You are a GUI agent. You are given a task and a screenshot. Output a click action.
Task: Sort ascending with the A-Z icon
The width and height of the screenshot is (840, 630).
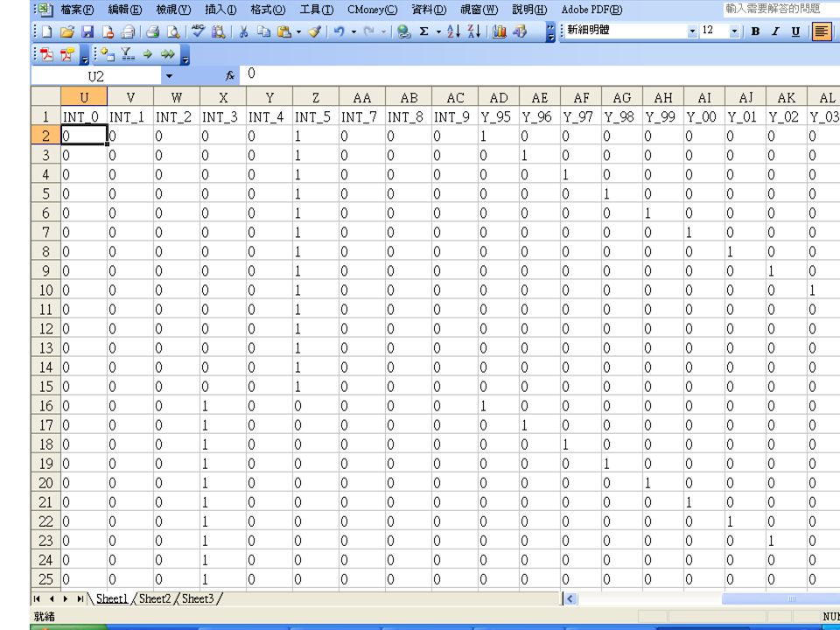(x=453, y=32)
